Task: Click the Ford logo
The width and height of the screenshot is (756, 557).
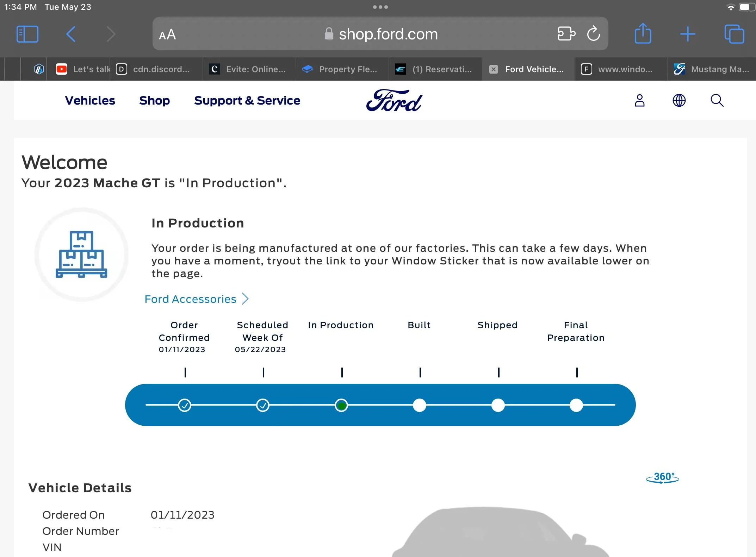Action: point(394,100)
